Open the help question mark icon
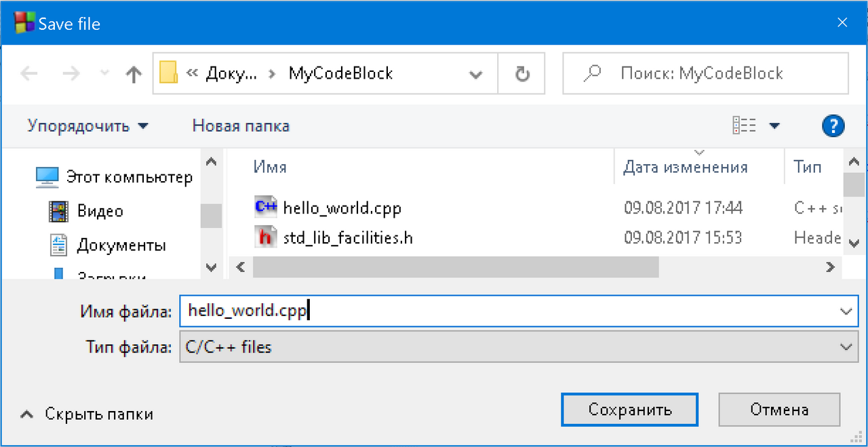Viewport: 868px width, 447px height. coord(833,125)
